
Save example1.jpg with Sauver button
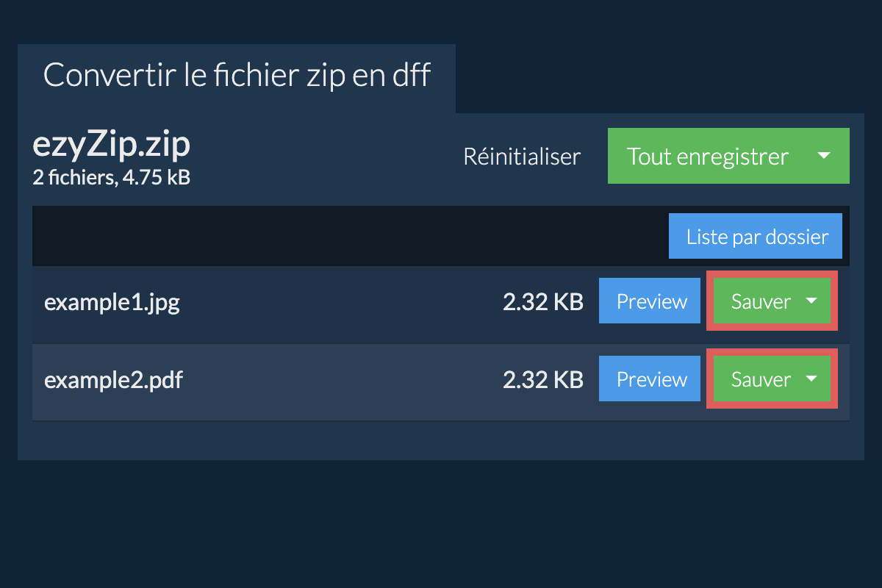pos(760,301)
